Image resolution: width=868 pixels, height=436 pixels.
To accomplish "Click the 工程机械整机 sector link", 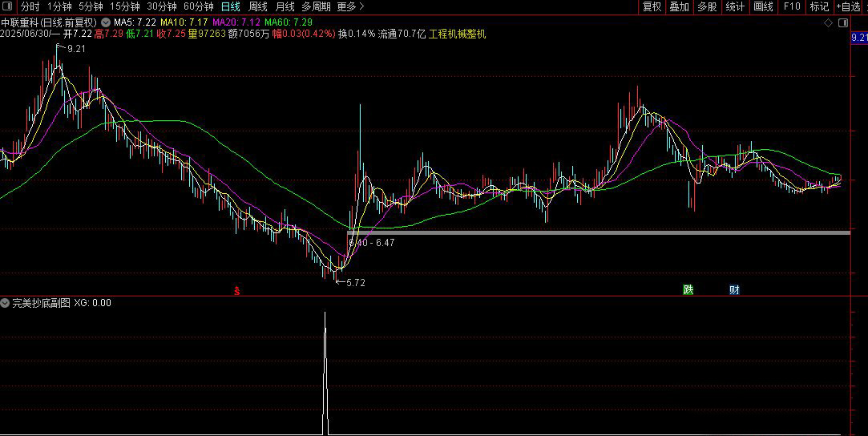I will click(x=458, y=34).
